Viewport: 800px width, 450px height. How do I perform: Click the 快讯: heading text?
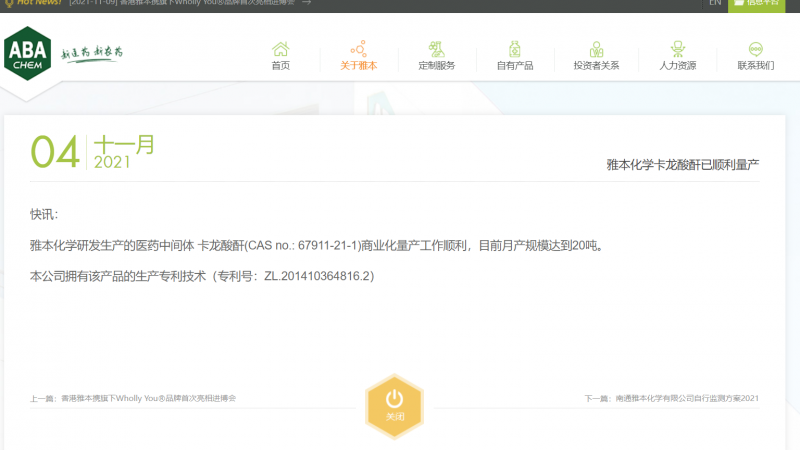point(44,214)
